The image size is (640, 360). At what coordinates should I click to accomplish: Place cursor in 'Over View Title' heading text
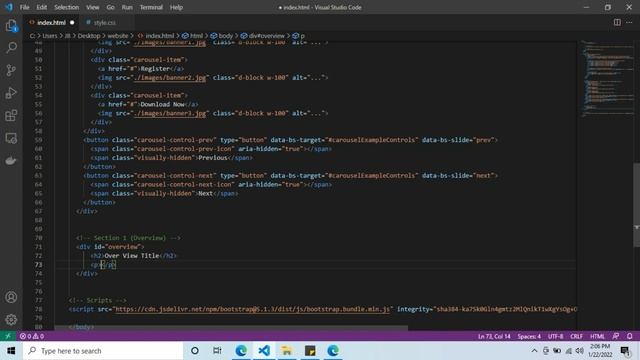tap(132, 256)
